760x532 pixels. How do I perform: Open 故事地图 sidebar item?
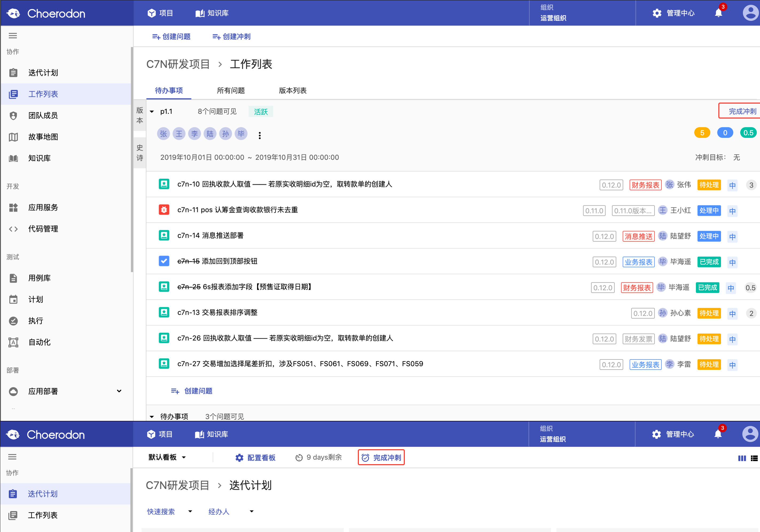[66, 137]
